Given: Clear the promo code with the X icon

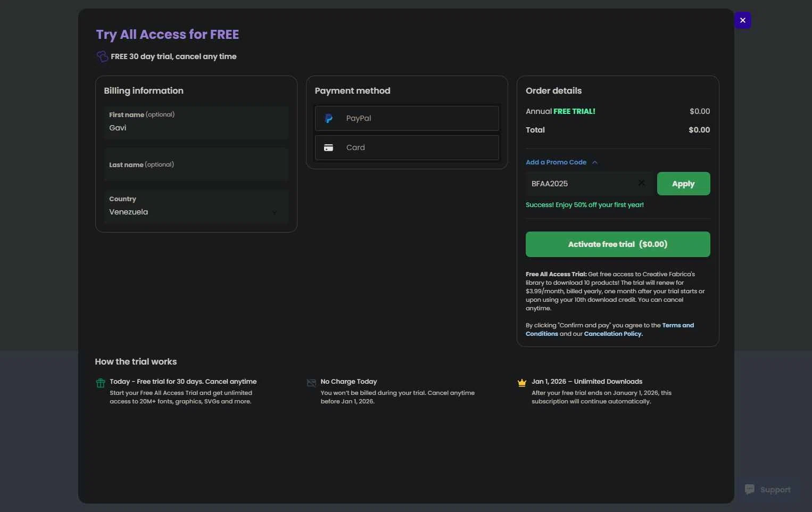Looking at the screenshot, I should [641, 183].
